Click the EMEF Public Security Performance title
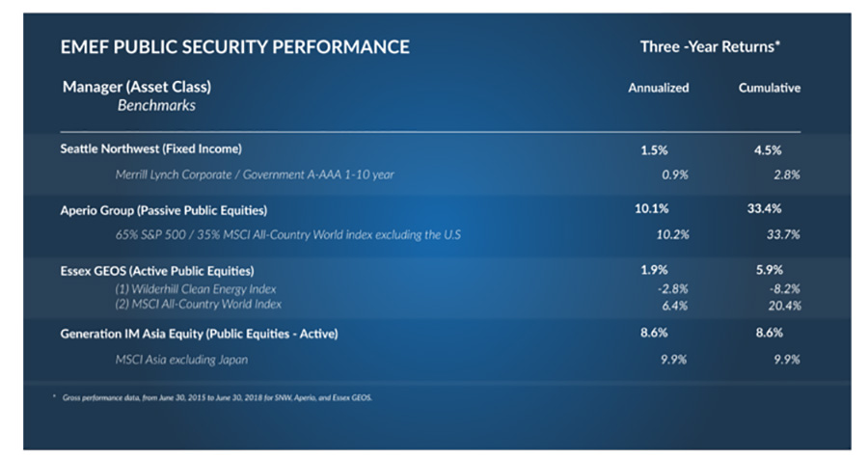This screenshot has height=457, width=868. [234, 46]
